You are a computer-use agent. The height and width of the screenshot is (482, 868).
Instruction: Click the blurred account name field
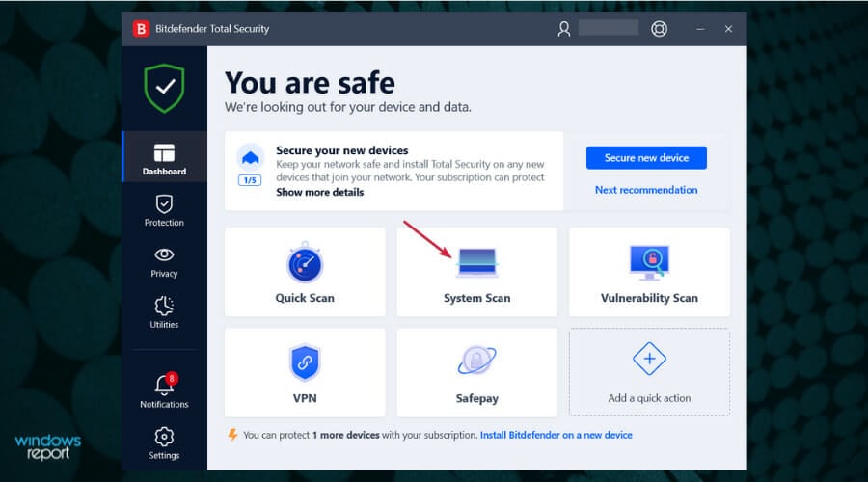tap(609, 28)
